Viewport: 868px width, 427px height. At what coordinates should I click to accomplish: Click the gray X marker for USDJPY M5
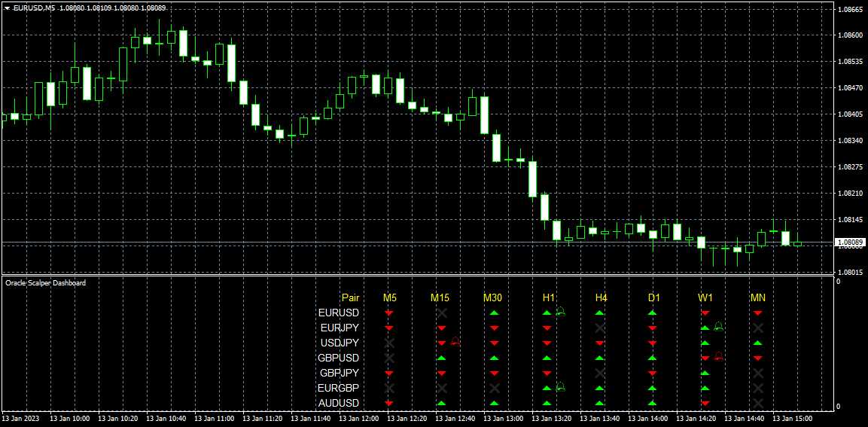[388, 343]
